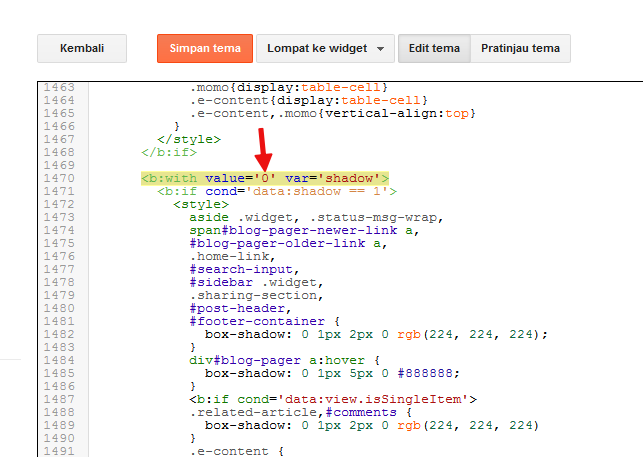Click the .e-content { line 1491
The width and height of the screenshot is (643, 457).
pyautogui.click(x=237, y=451)
